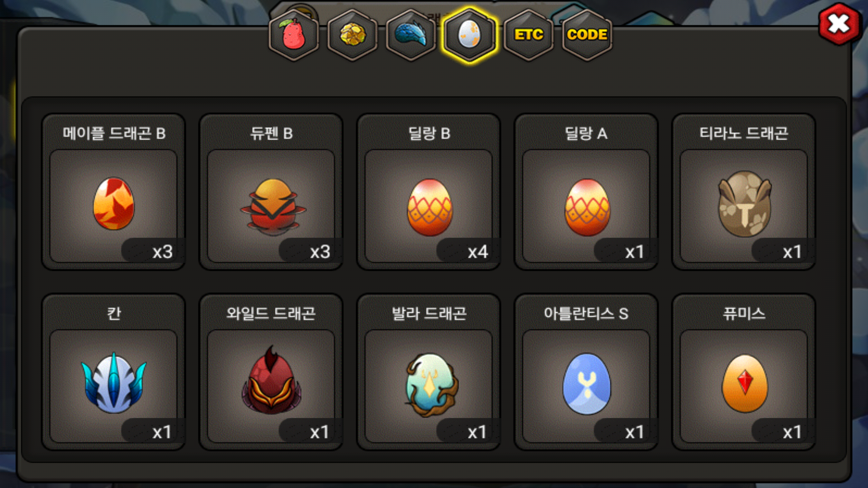Pick the 딜랑 B egg
The height and width of the screenshot is (488, 868).
click(x=429, y=192)
